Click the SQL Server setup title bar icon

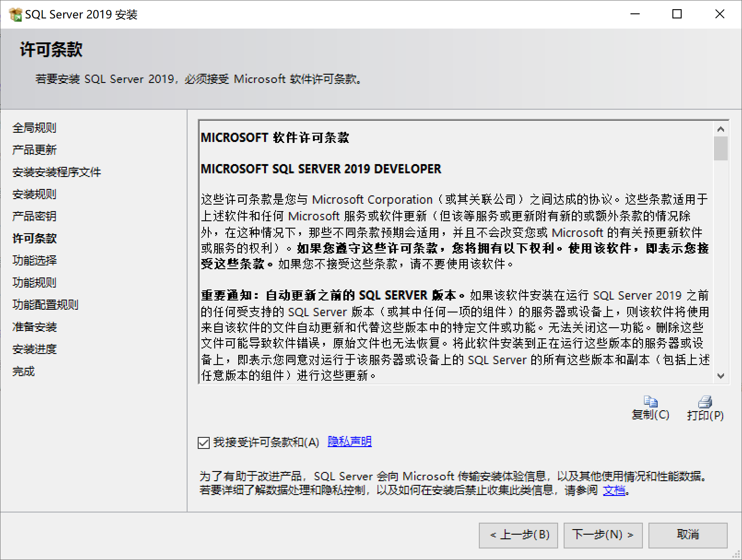point(15,14)
